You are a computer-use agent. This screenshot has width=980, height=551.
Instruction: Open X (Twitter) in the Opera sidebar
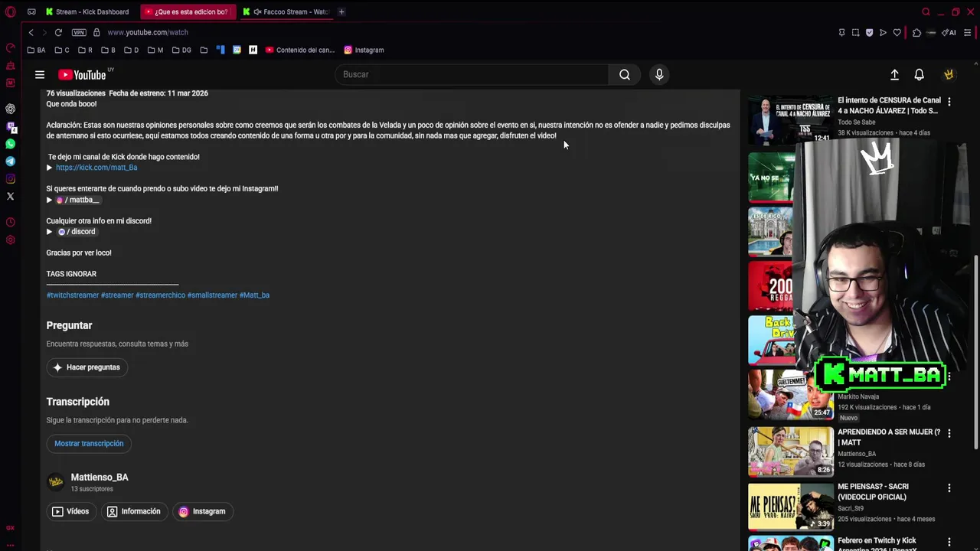point(11,197)
